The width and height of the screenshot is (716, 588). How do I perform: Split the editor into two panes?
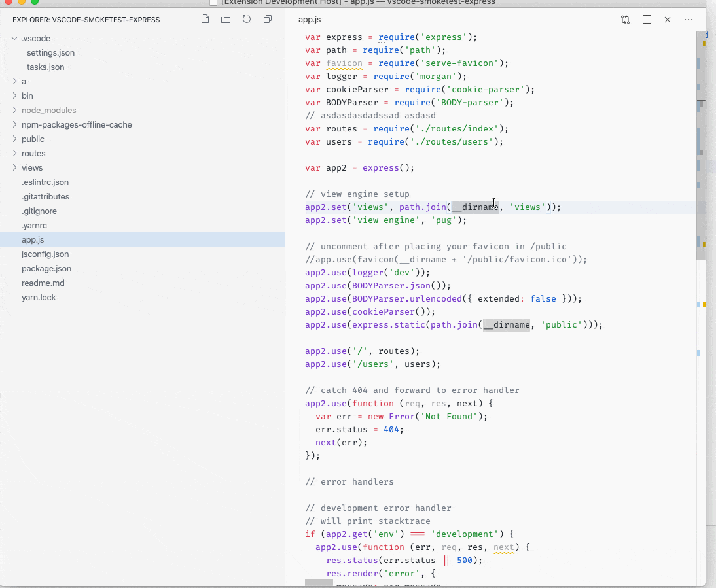(x=647, y=20)
